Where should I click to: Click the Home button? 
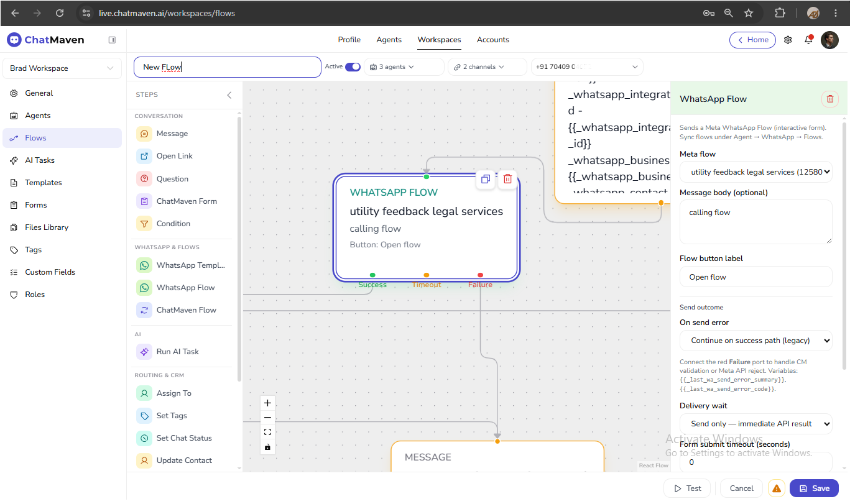752,40
